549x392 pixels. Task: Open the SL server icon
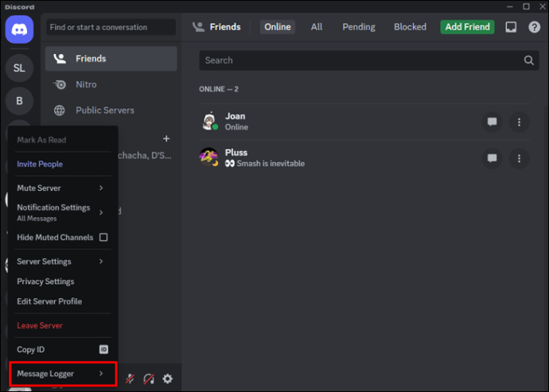point(19,68)
